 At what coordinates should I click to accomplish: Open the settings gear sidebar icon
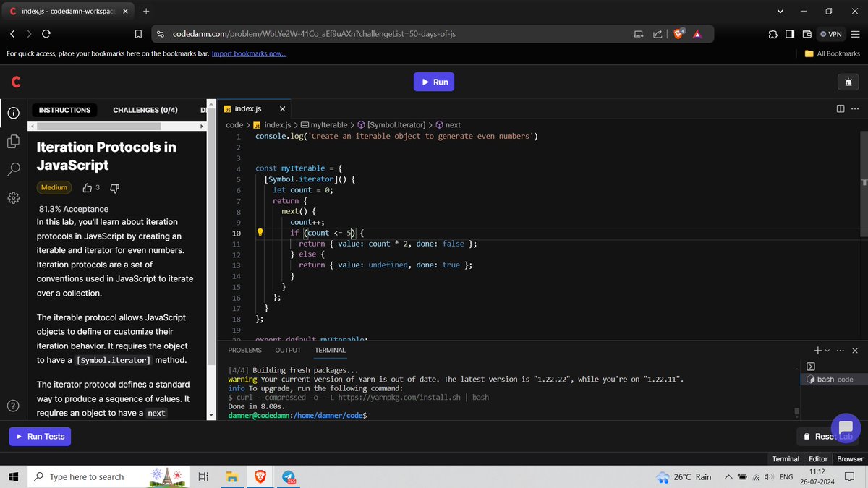tap(13, 197)
